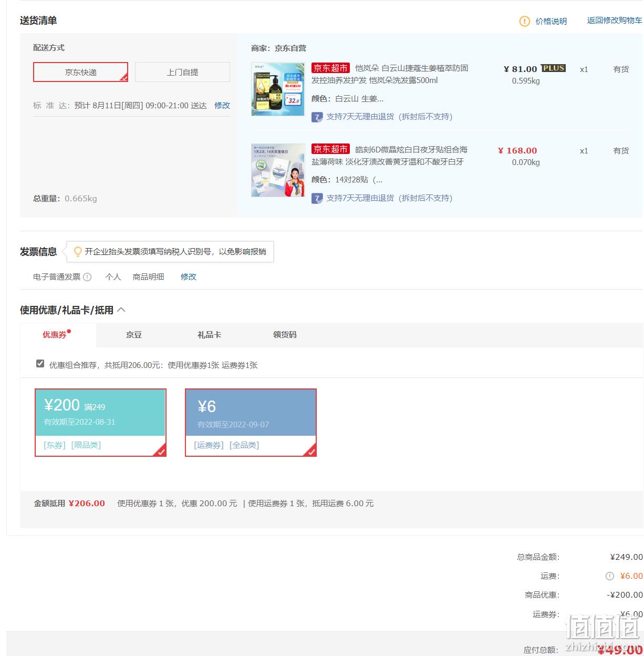Click 支持7天无理由退货 text under teeth strips
This screenshot has height=656, width=644.
pos(389,198)
